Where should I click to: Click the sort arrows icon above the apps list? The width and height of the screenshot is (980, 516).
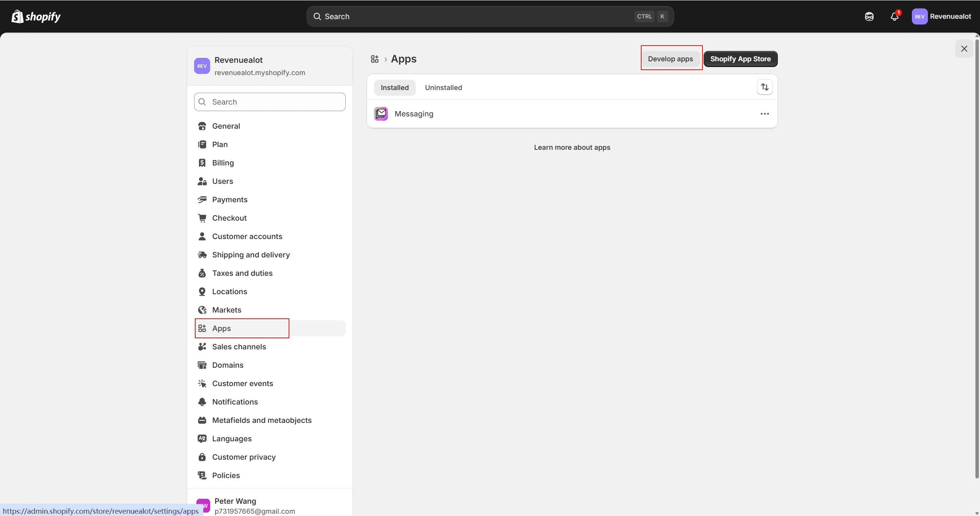coord(764,87)
